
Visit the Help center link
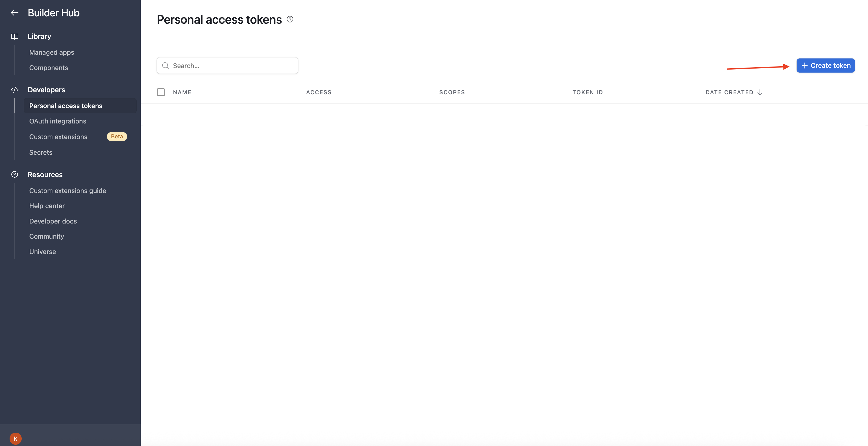47,206
